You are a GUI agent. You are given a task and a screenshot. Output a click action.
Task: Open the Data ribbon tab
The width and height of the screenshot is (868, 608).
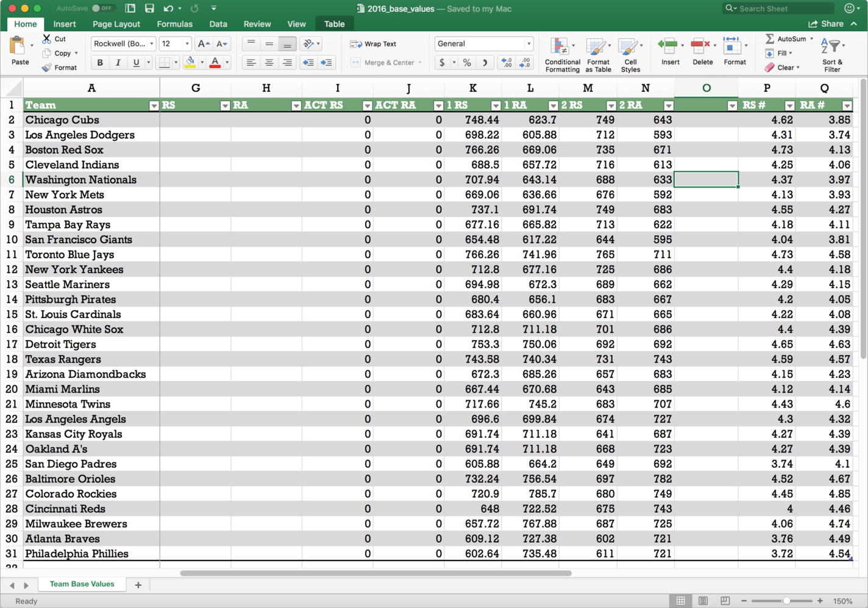pos(218,24)
